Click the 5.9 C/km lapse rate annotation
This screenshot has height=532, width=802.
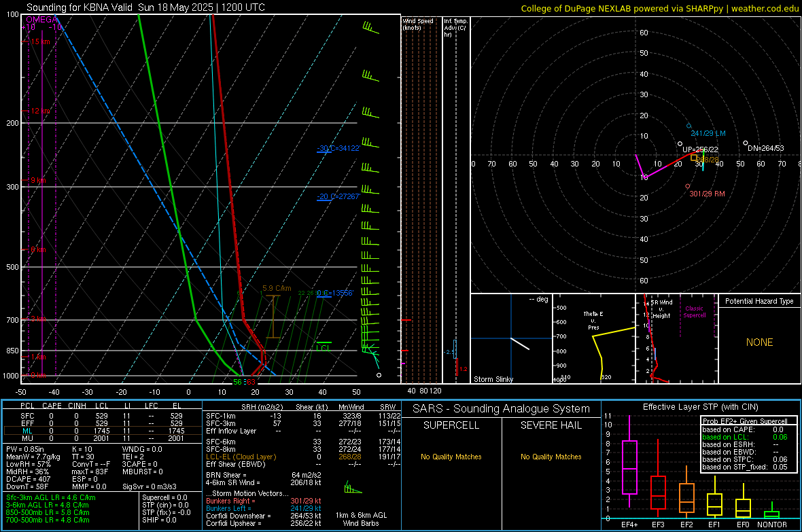tap(277, 289)
